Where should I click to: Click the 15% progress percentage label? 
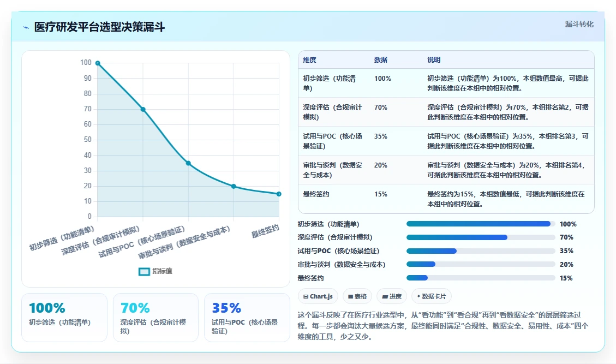tap(566, 278)
